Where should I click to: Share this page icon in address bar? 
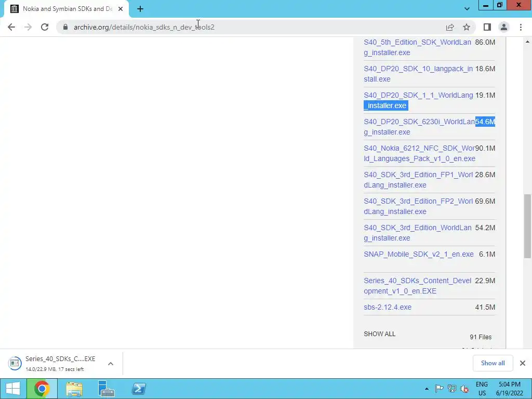tap(450, 27)
